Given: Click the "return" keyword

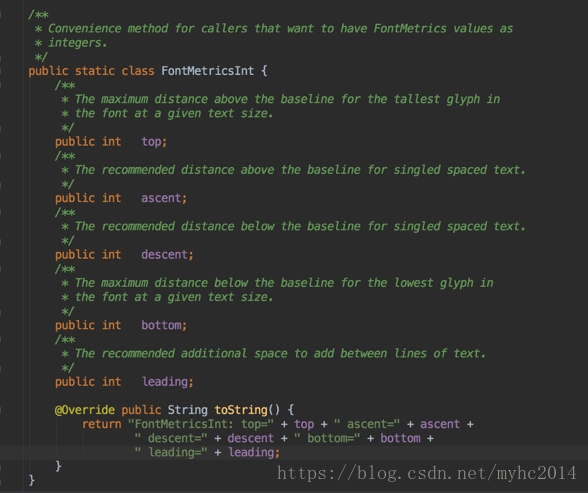Looking at the screenshot, I should pos(102,424).
